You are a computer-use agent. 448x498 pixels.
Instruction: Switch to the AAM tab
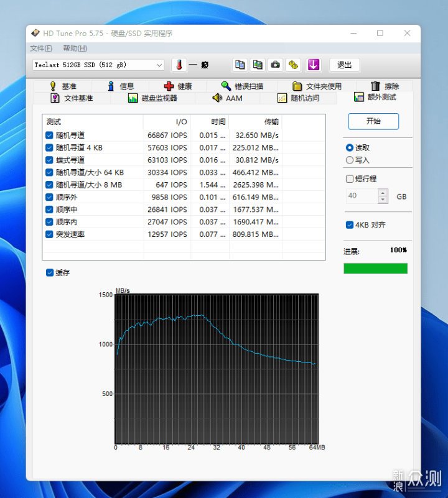click(x=228, y=98)
